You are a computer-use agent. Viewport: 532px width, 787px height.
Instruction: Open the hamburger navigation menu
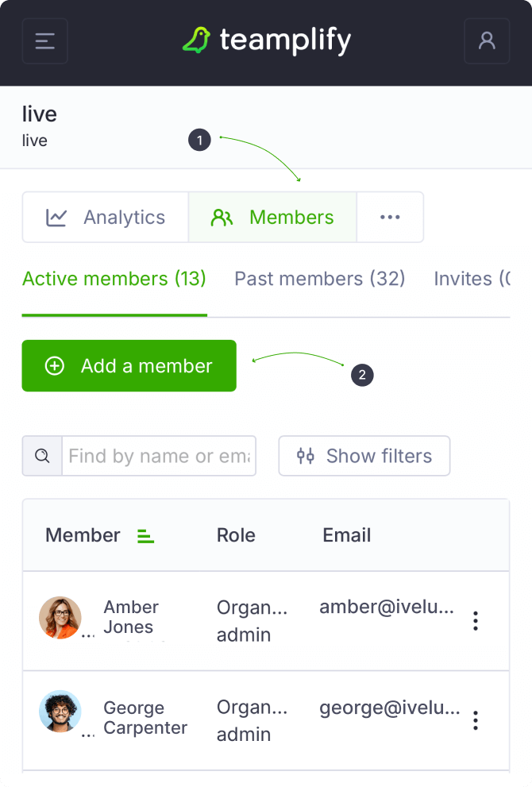point(44,41)
